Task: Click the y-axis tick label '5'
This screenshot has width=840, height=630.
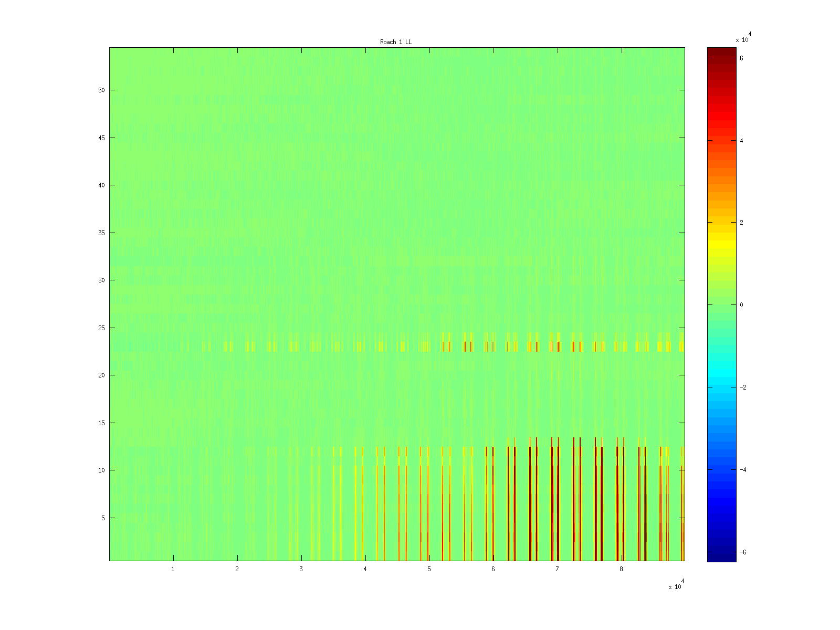Action: coord(103,518)
